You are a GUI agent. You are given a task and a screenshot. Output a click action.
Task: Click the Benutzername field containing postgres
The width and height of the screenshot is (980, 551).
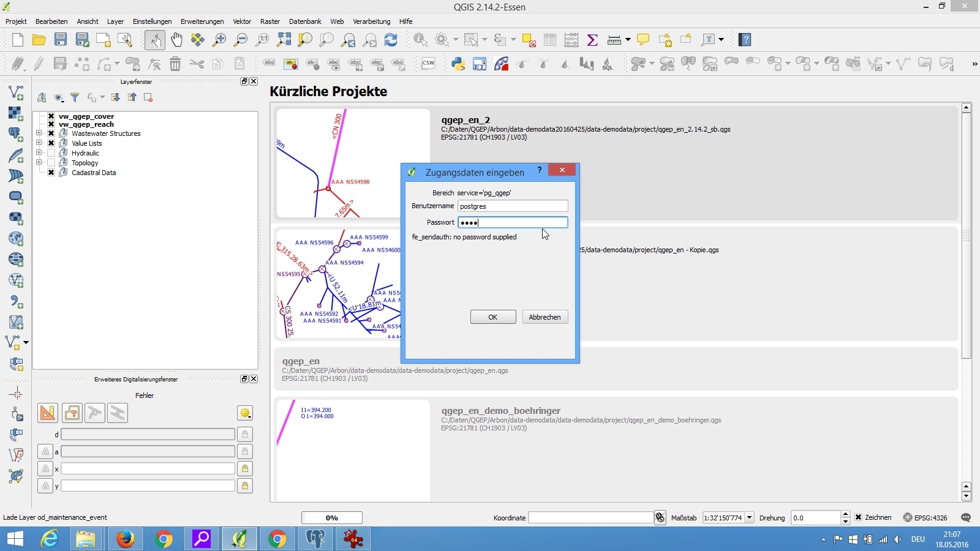(513, 206)
